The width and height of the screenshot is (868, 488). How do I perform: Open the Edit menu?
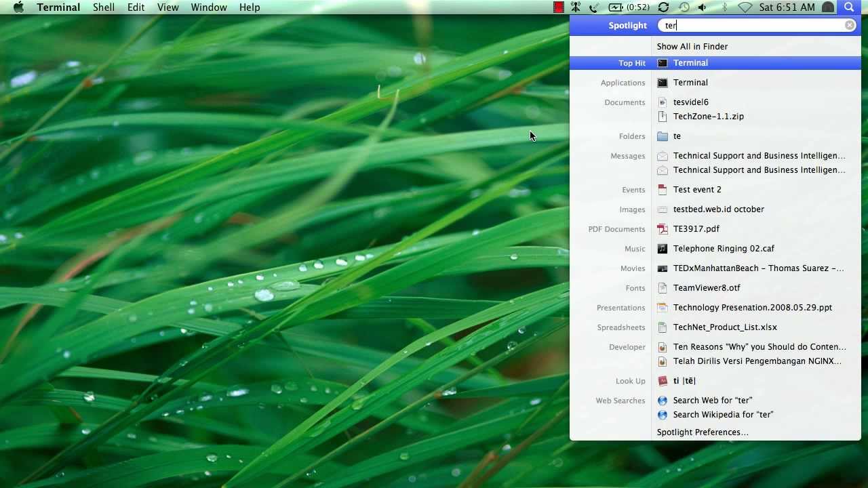(136, 7)
